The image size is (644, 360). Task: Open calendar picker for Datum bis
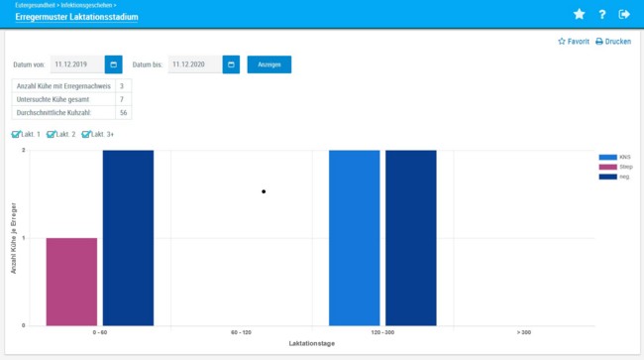(231, 64)
